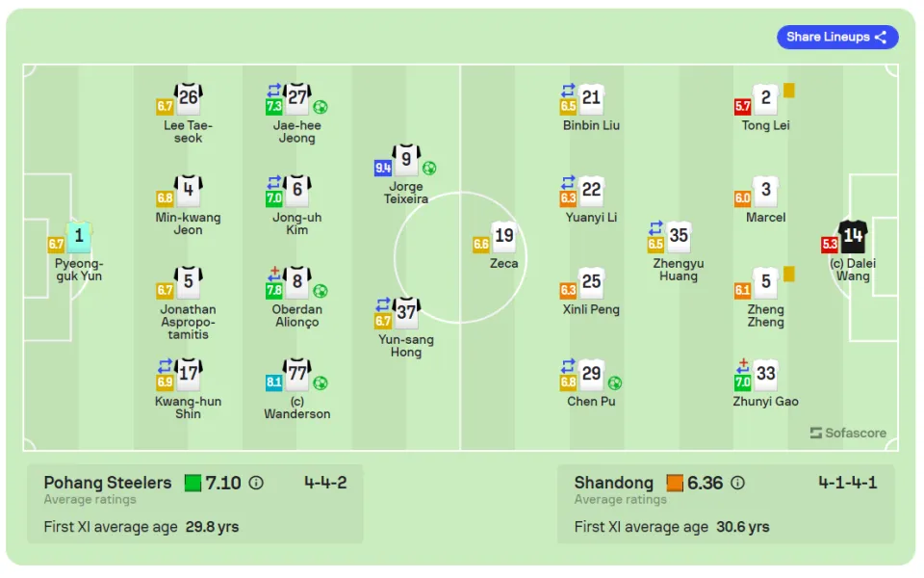924x578 pixels.
Task: Click the Shandong team name
Action: pos(614,483)
